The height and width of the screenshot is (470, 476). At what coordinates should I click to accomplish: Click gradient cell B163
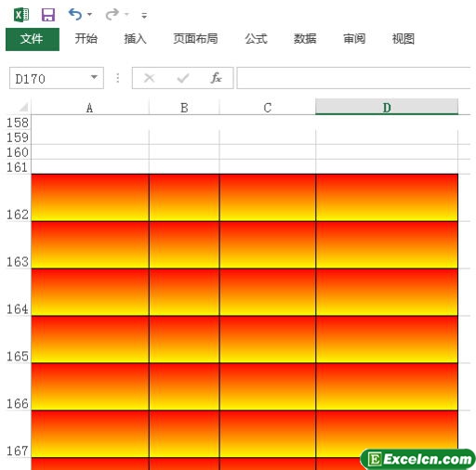click(184, 245)
